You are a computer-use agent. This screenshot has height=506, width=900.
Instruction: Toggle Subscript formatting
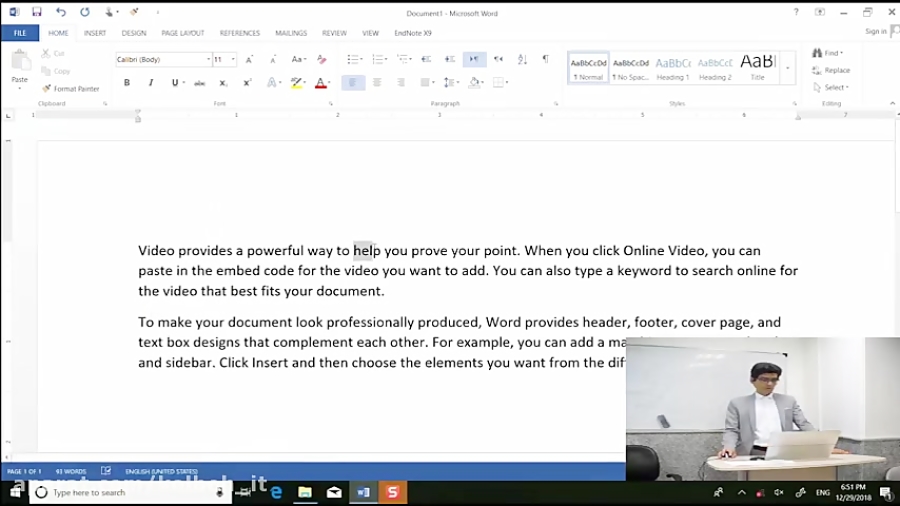click(223, 83)
